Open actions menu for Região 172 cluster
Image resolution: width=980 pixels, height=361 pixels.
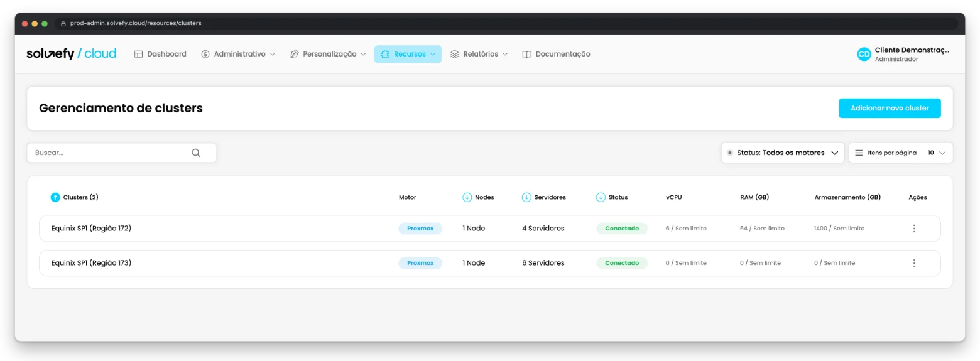[914, 229]
